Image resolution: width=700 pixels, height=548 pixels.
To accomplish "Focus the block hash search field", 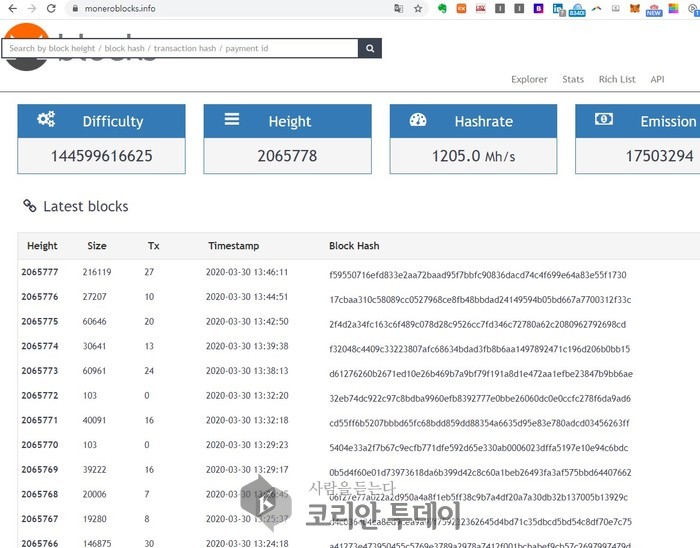I will (x=180, y=48).
